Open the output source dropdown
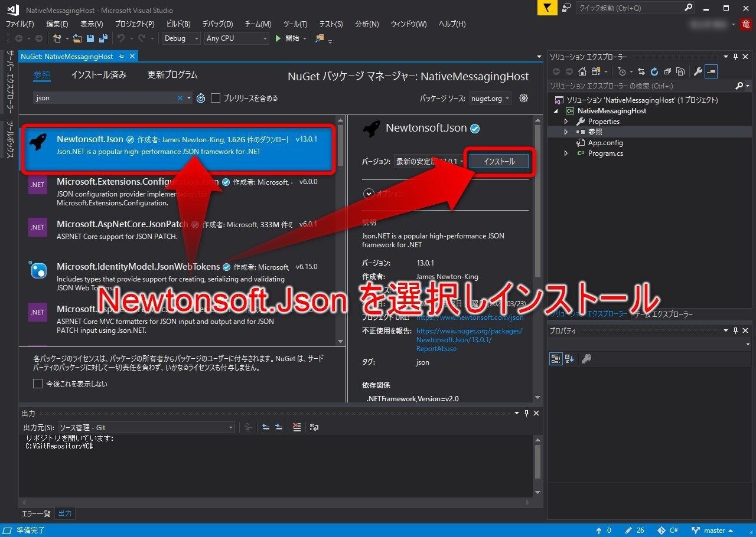 point(146,427)
